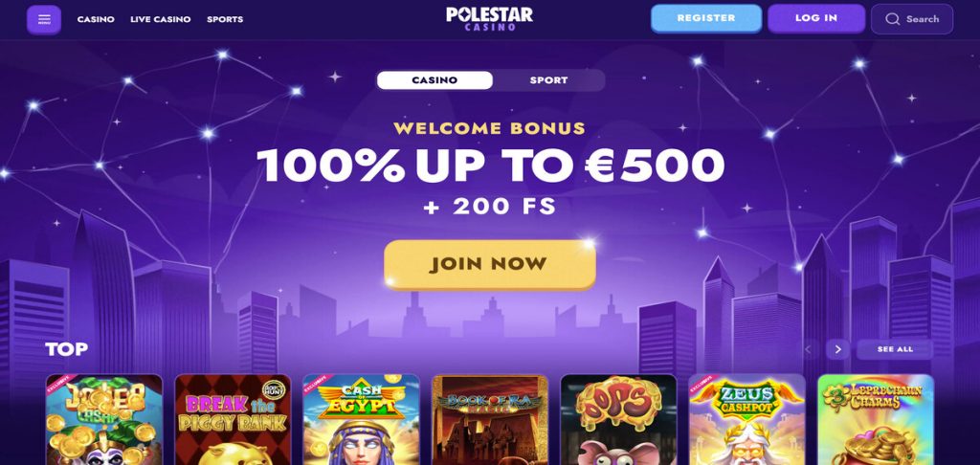This screenshot has height=465, width=980.
Task: Open the Leprechaun Charms game thumbnail
Action: click(x=876, y=419)
